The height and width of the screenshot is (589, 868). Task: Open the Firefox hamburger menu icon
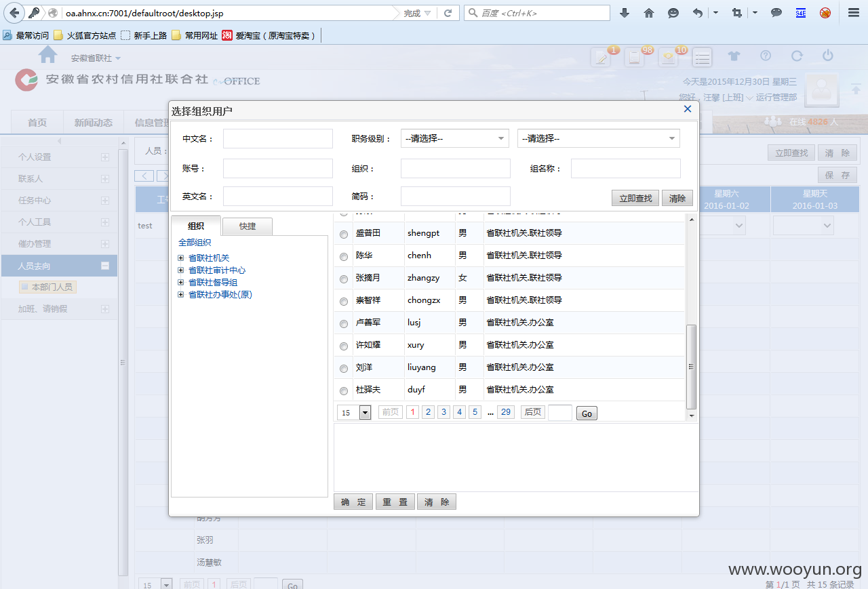pos(854,13)
